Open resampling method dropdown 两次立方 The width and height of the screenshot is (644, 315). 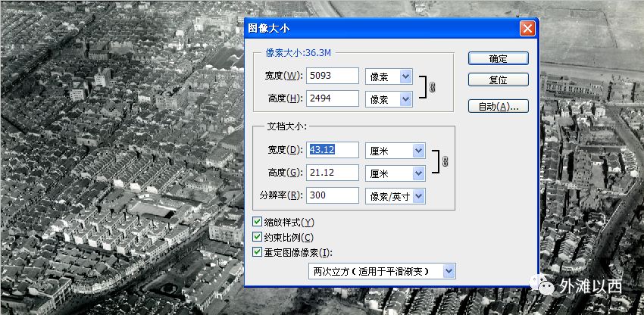click(382, 271)
